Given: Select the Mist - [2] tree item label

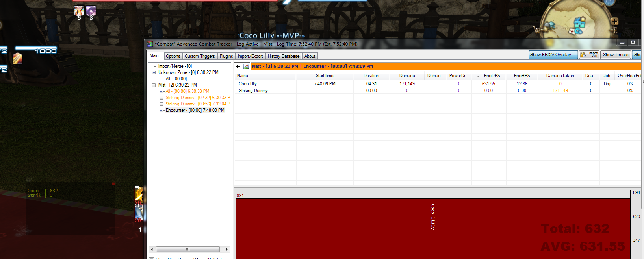Looking at the screenshot, I should [177, 85].
